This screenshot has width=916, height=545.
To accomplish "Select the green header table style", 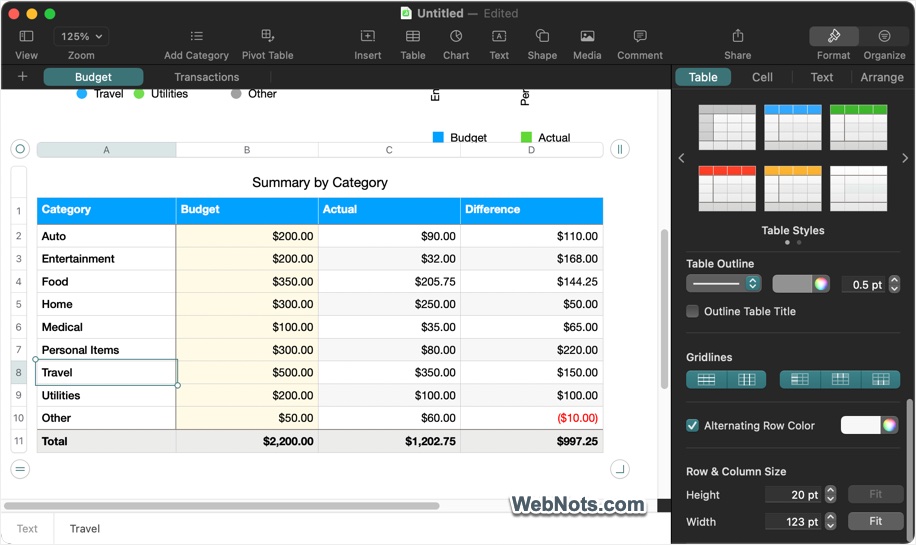I will tap(859, 127).
